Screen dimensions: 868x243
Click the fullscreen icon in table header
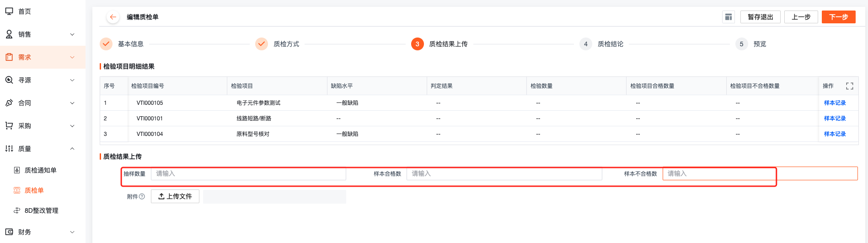850,86
